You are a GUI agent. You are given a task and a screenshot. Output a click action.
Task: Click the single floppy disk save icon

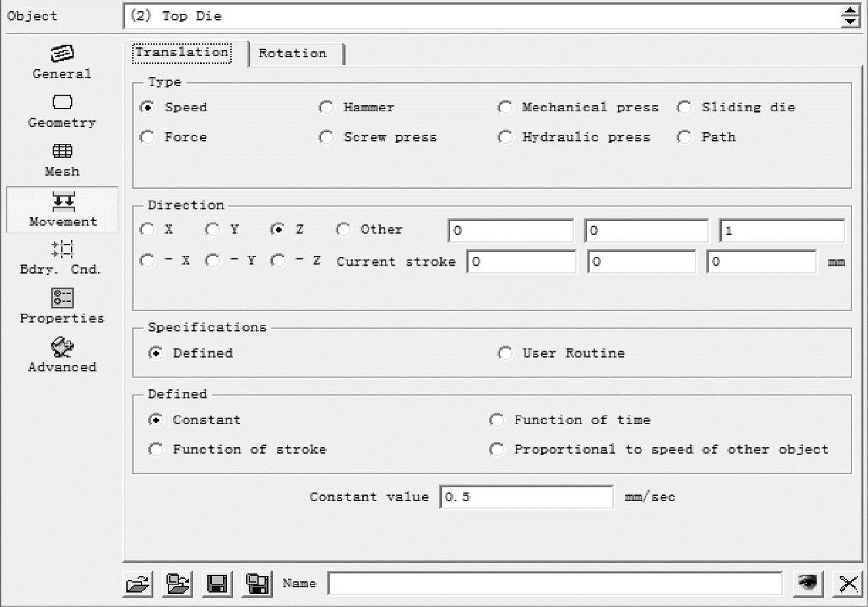pos(217,583)
